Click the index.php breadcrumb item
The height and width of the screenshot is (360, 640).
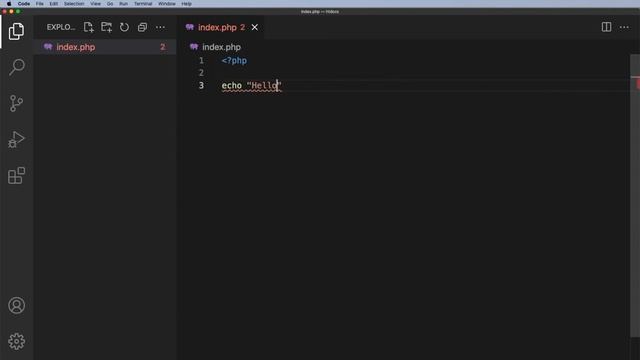(x=221, y=47)
